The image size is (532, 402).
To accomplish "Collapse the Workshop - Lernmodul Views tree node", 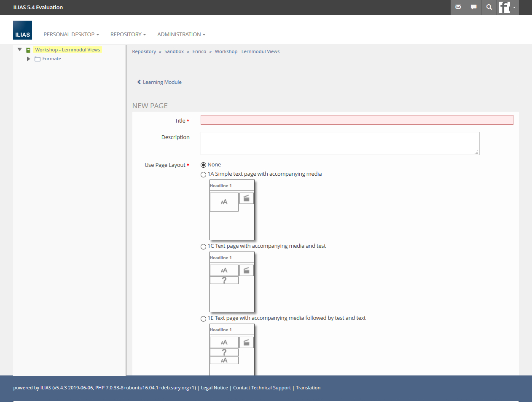I will tap(19, 50).
